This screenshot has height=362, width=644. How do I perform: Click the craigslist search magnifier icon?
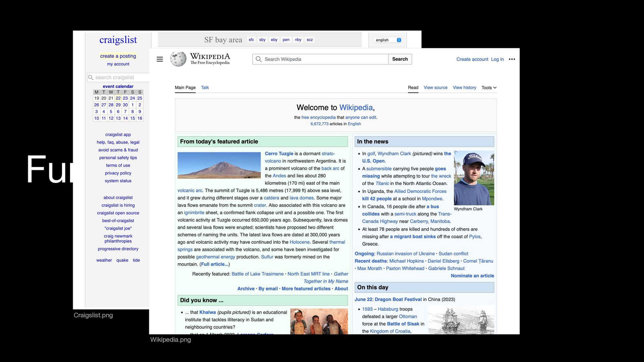(x=91, y=77)
